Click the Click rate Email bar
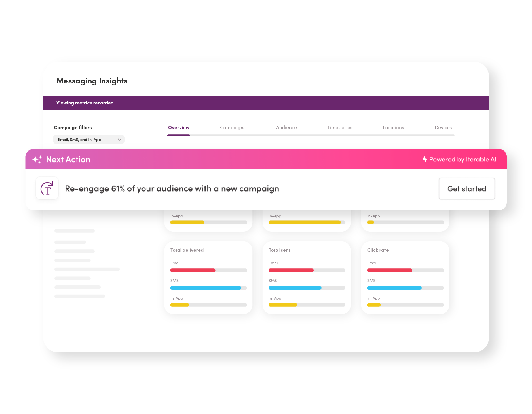Image resolution: width=532 pixels, height=414 pixels. tap(406, 270)
